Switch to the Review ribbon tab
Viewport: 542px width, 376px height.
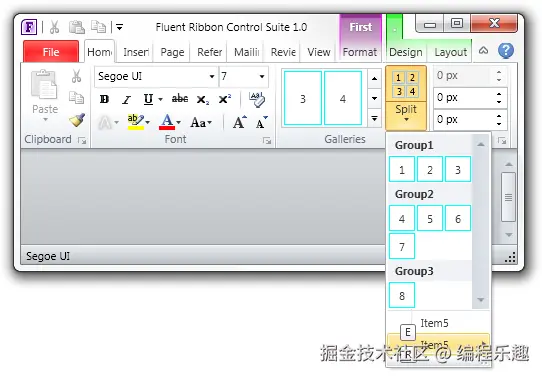tap(283, 52)
